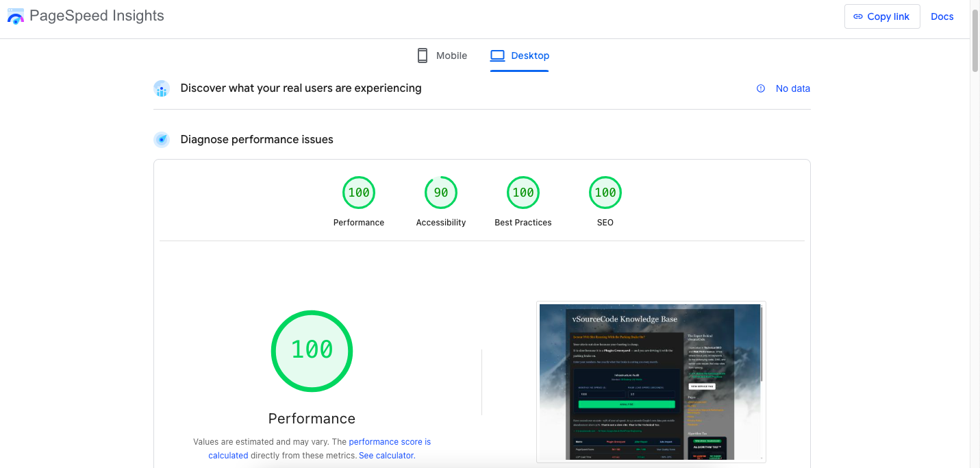Viewport: 980px width, 468px height.
Task: Click the PageSpeed Insights logo icon
Action: [x=16, y=16]
